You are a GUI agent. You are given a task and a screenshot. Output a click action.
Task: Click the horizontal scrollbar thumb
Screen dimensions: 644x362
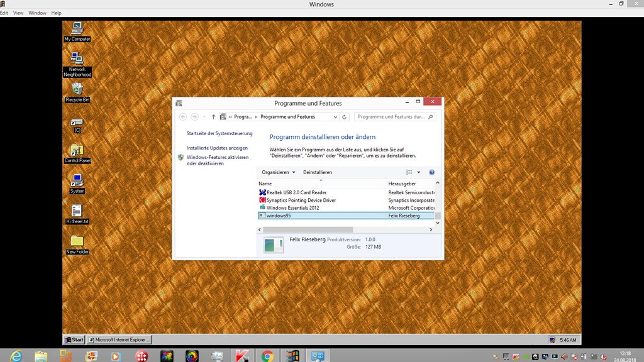click(x=308, y=230)
